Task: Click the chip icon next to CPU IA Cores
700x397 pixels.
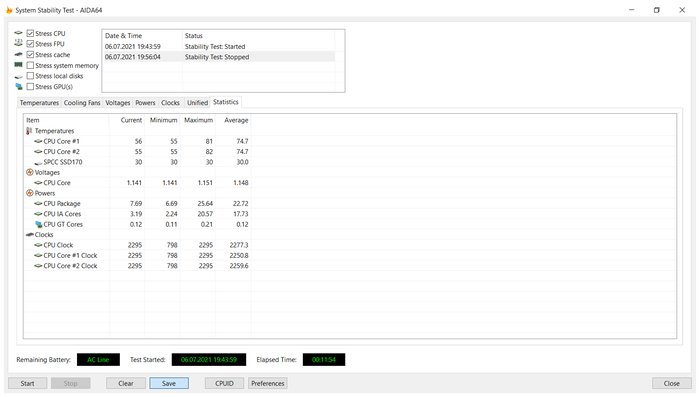Action: 38,214
